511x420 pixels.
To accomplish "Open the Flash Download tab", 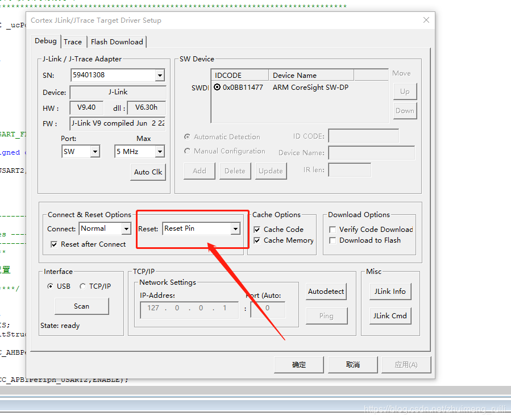I will tap(117, 42).
